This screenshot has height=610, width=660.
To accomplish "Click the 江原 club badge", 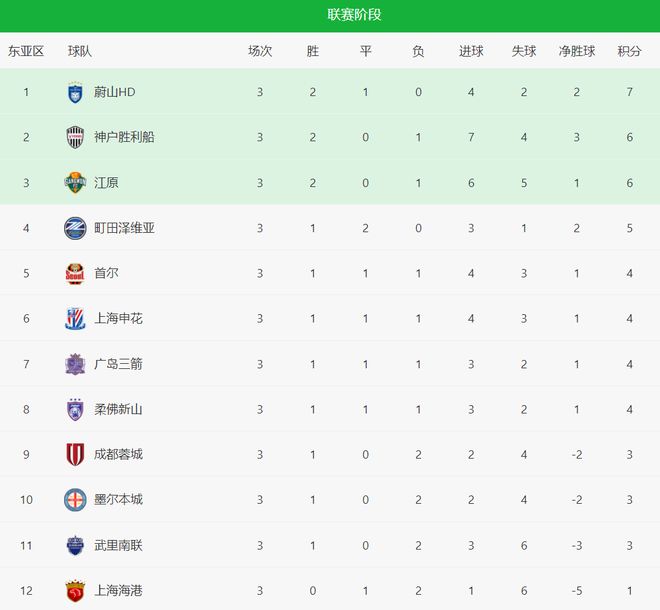I will [x=75, y=182].
